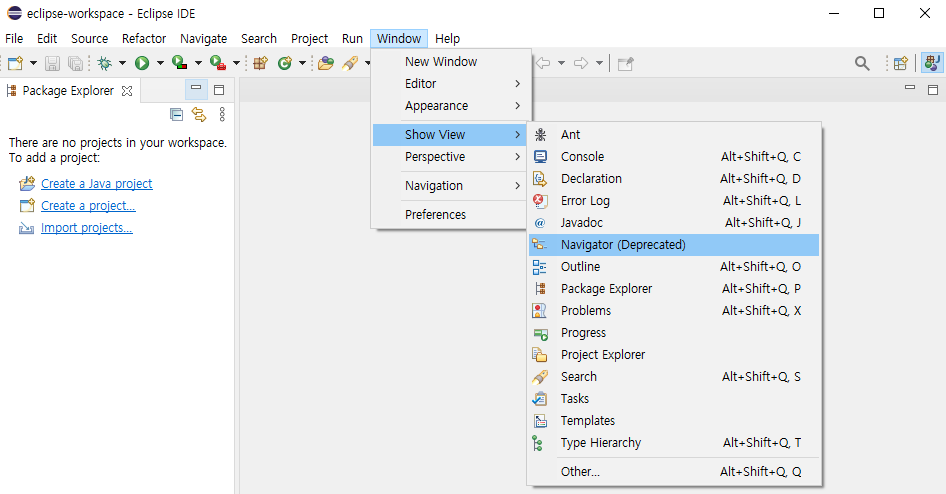Screen dimensions: 946x494
Task: Expand the Navigation submenu
Action: click(450, 186)
